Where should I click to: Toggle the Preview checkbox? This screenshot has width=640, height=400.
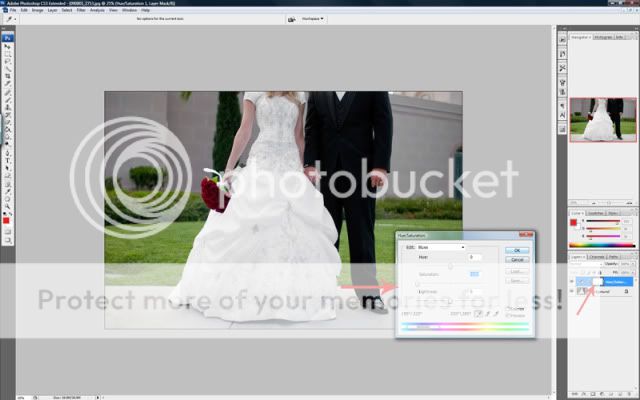[x=507, y=315]
